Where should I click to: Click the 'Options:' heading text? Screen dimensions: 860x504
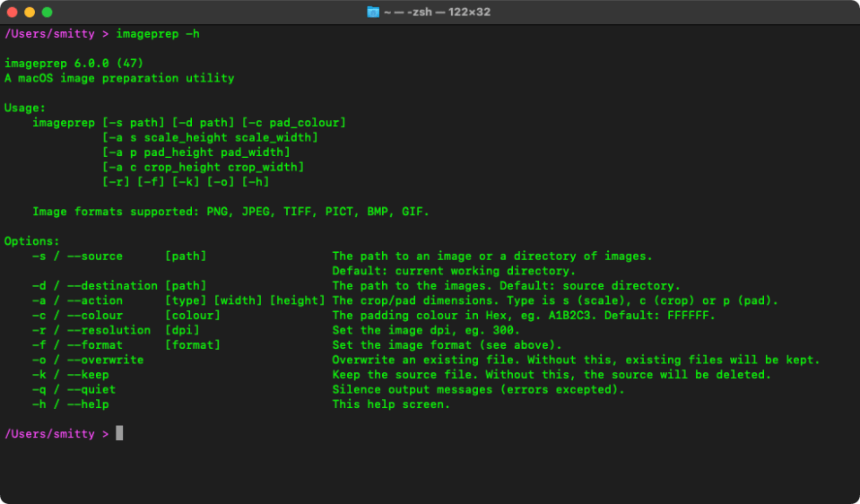32,241
